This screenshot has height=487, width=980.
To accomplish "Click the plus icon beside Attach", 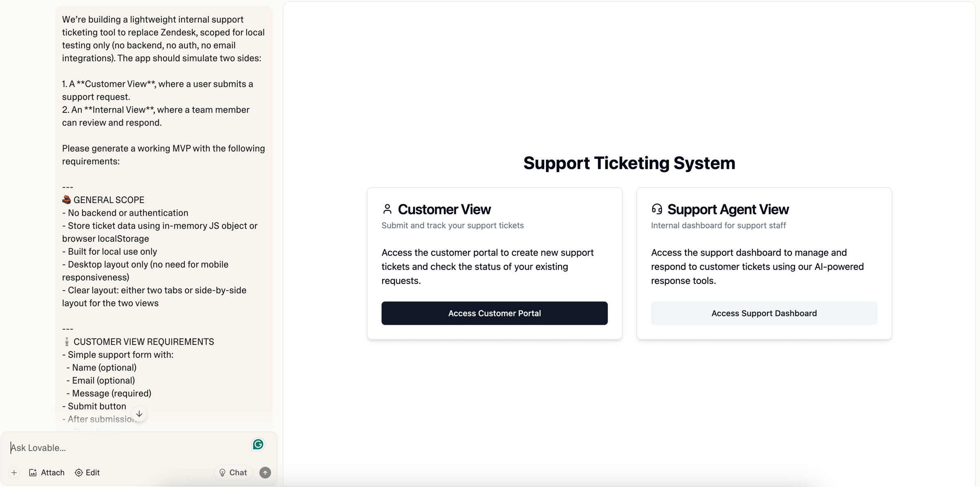I will point(14,473).
